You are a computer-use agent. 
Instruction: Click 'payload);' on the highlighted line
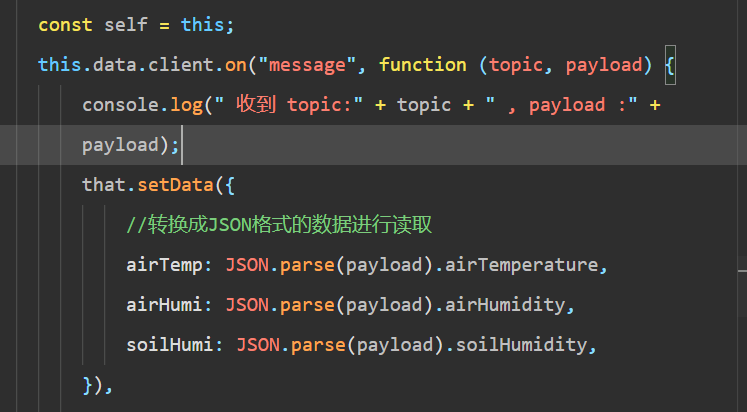131,145
